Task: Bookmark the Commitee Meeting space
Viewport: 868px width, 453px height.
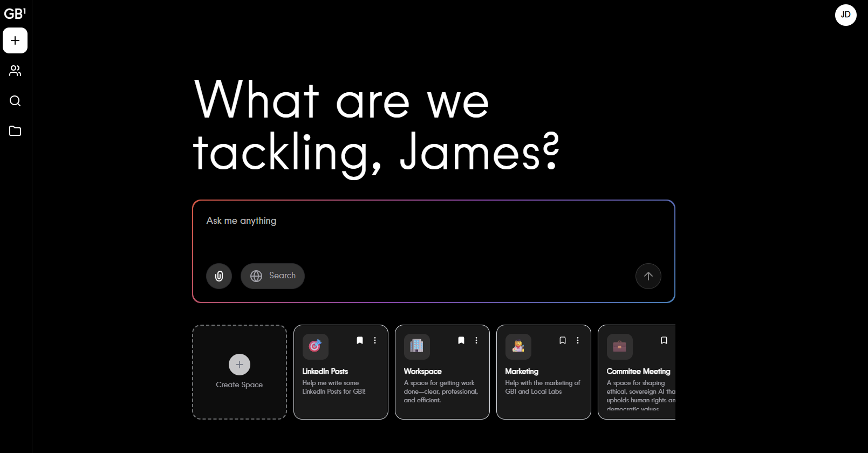Action: [x=664, y=340]
